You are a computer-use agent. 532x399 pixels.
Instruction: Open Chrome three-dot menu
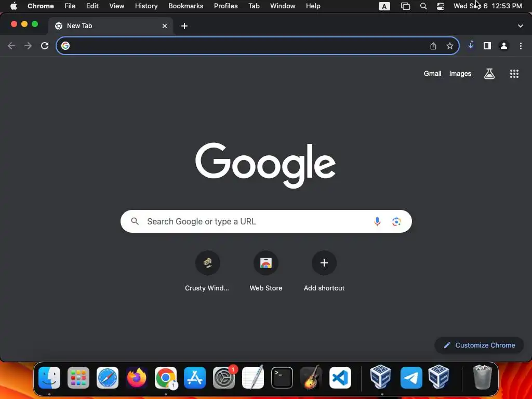point(521,46)
